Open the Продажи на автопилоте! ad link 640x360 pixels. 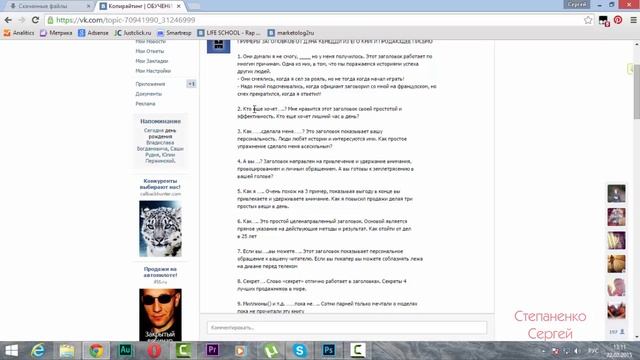pos(160,272)
